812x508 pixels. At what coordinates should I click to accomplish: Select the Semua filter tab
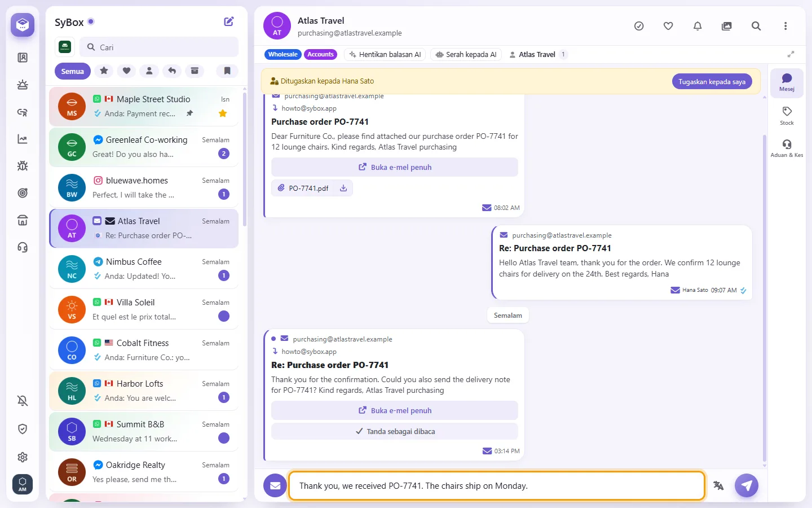(73, 71)
